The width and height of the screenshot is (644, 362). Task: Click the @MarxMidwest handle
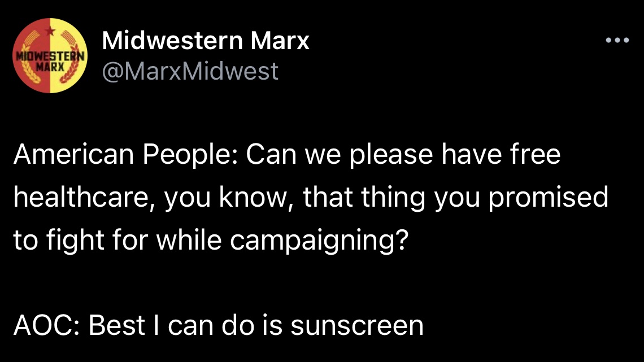point(190,71)
